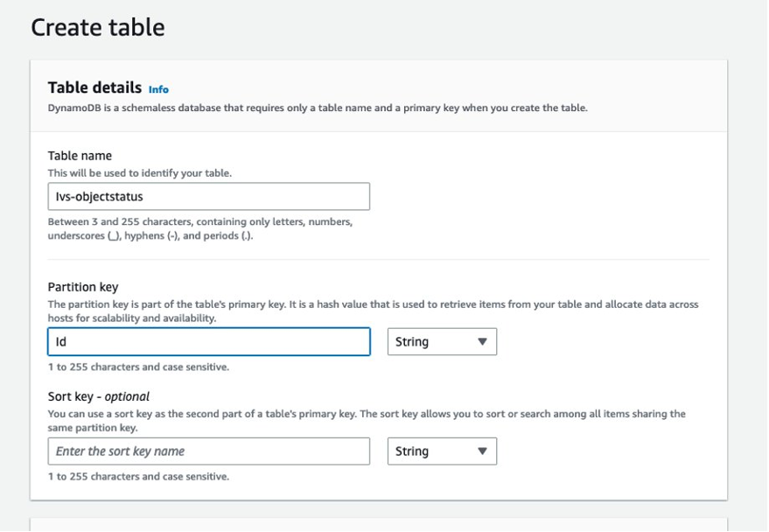
Task: Click the Table name field containing Ivs-objectstatus
Action: point(209,197)
